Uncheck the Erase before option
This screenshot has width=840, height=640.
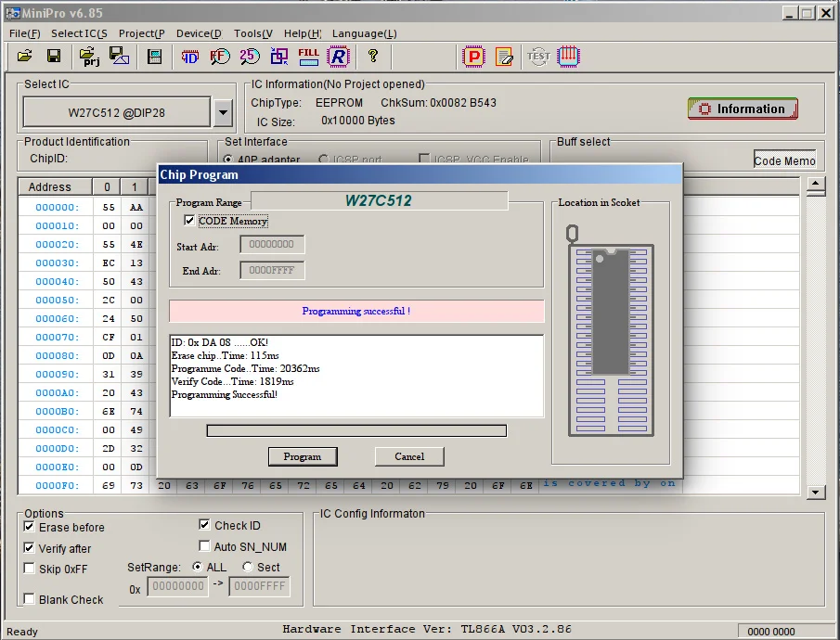29,527
